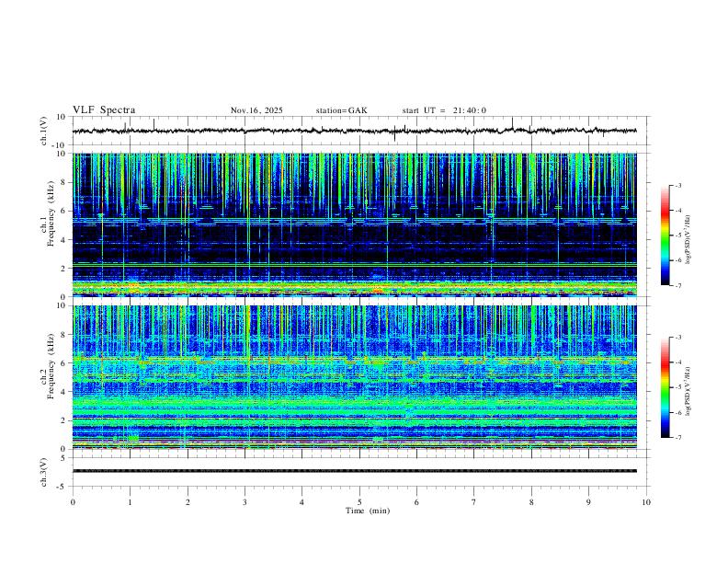Click time axis tick label "3"
The image size is (728, 563).
tap(245, 502)
